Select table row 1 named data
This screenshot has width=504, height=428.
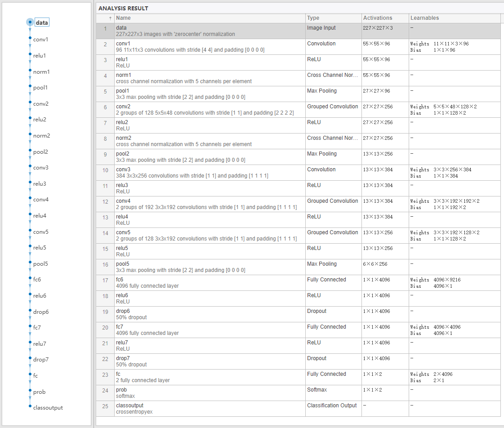pos(298,31)
